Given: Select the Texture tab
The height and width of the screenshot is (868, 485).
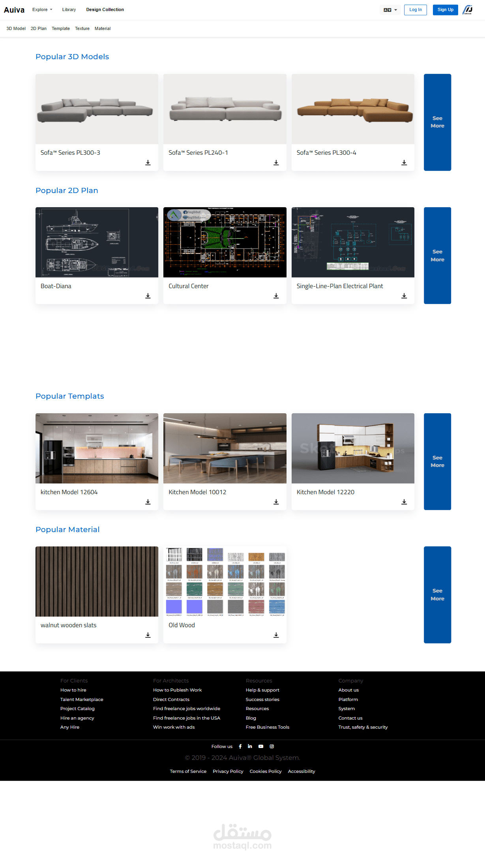Looking at the screenshot, I should [82, 28].
